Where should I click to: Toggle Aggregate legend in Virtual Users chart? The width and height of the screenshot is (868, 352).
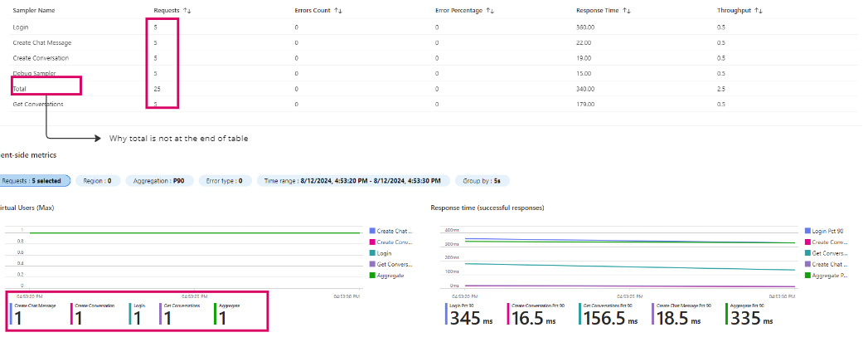(x=386, y=276)
